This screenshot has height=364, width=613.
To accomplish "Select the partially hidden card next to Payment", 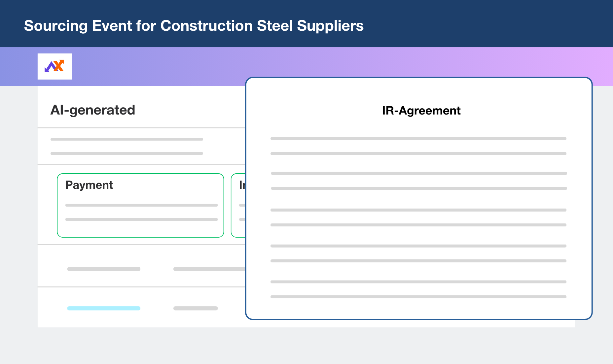I will [238, 205].
